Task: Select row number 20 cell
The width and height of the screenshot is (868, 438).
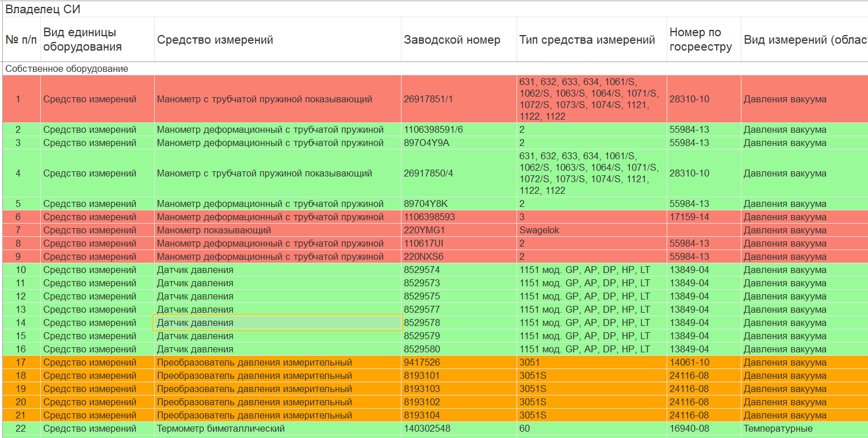Action: coord(21,402)
